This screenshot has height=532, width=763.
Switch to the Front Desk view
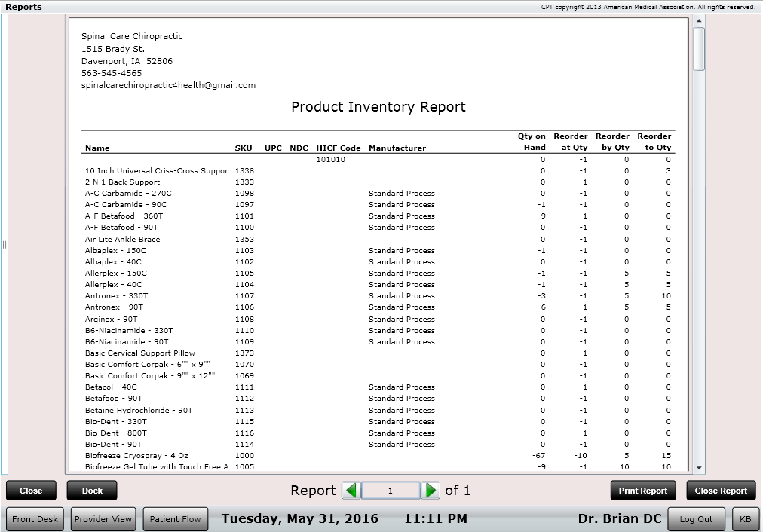34,518
